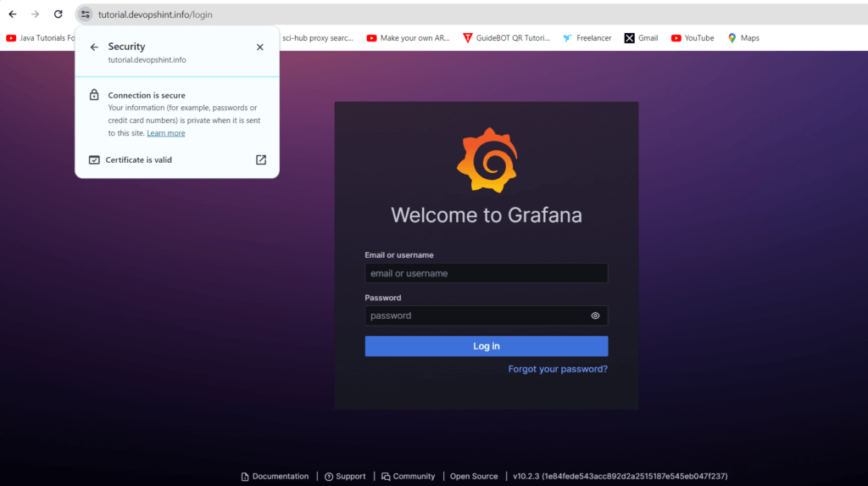Viewport: 868px width, 486px height.
Task: Open YouTube bookmark
Action: click(693, 38)
